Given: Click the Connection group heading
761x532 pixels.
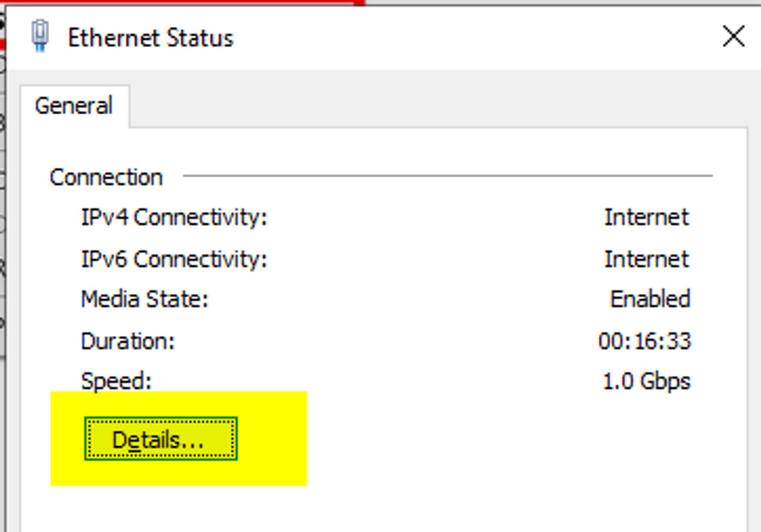Looking at the screenshot, I should pos(106,177).
